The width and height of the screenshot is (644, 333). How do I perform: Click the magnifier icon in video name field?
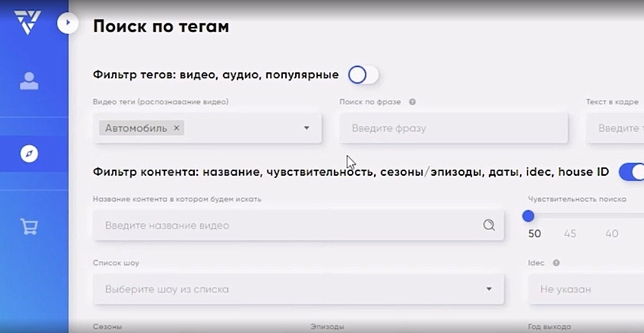click(489, 226)
